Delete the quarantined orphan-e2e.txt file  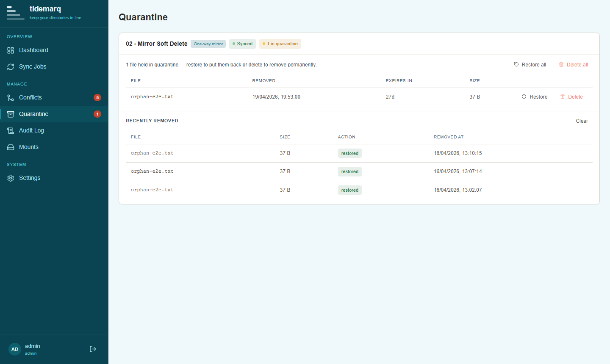click(x=571, y=97)
